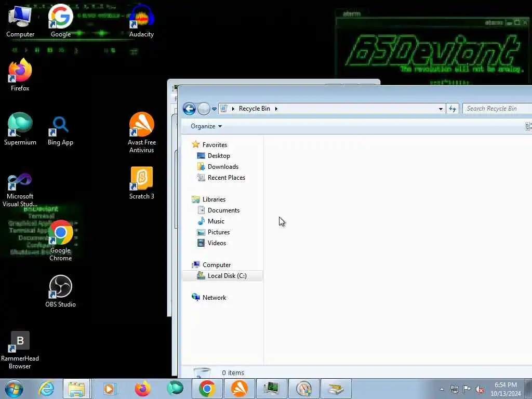Launch Avast Free Antivirus desktop shortcut

[x=141, y=132]
